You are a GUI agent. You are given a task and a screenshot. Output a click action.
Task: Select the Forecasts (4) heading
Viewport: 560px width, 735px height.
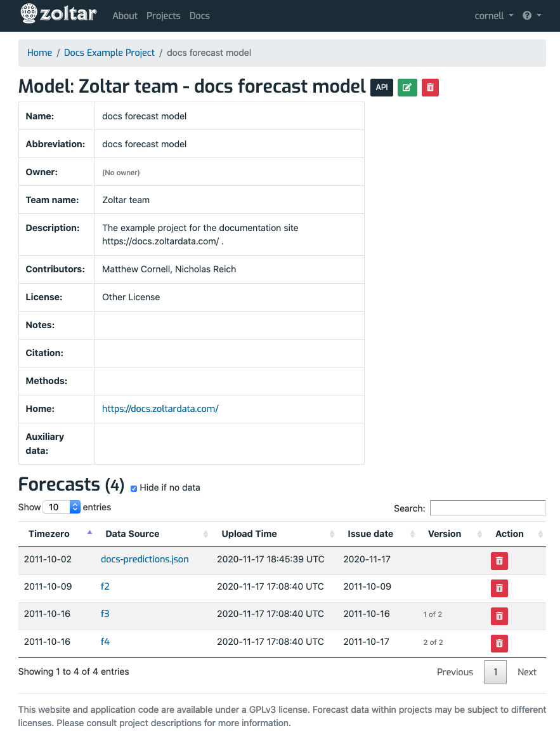point(71,485)
